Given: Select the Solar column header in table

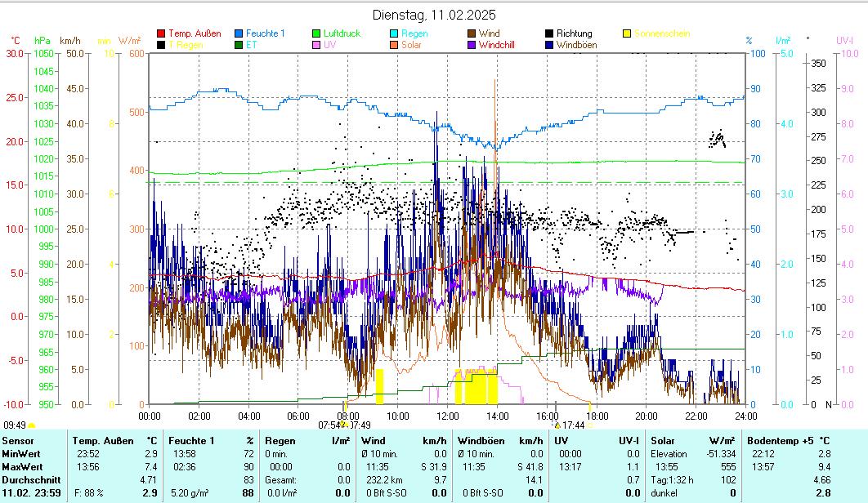Looking at the screenshot, I should (664, 441).
